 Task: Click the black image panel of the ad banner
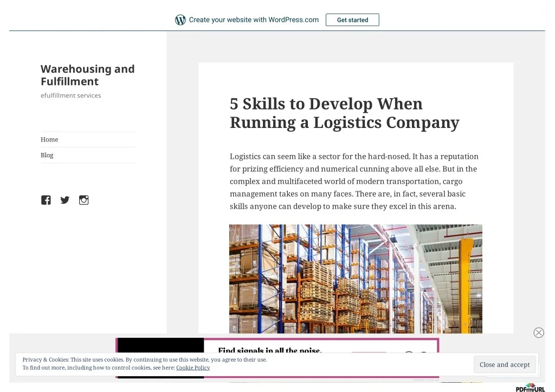(x=160, y=346)
